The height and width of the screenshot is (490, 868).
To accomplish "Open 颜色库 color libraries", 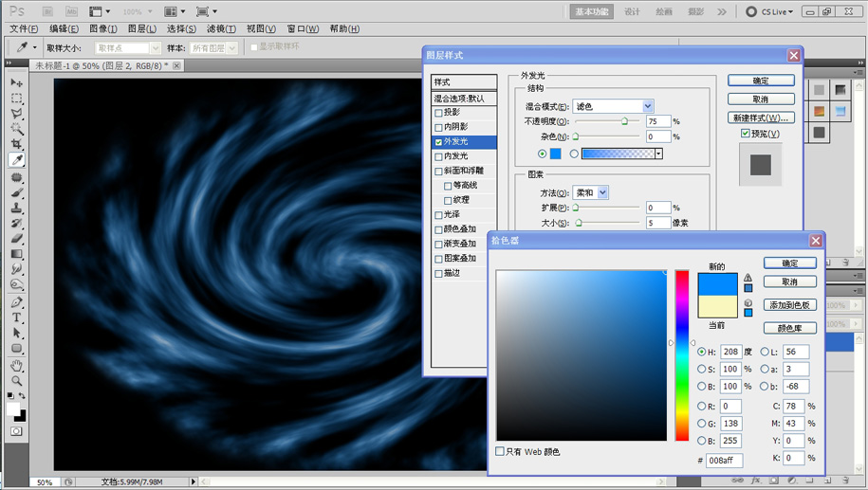I will point(790,328).
